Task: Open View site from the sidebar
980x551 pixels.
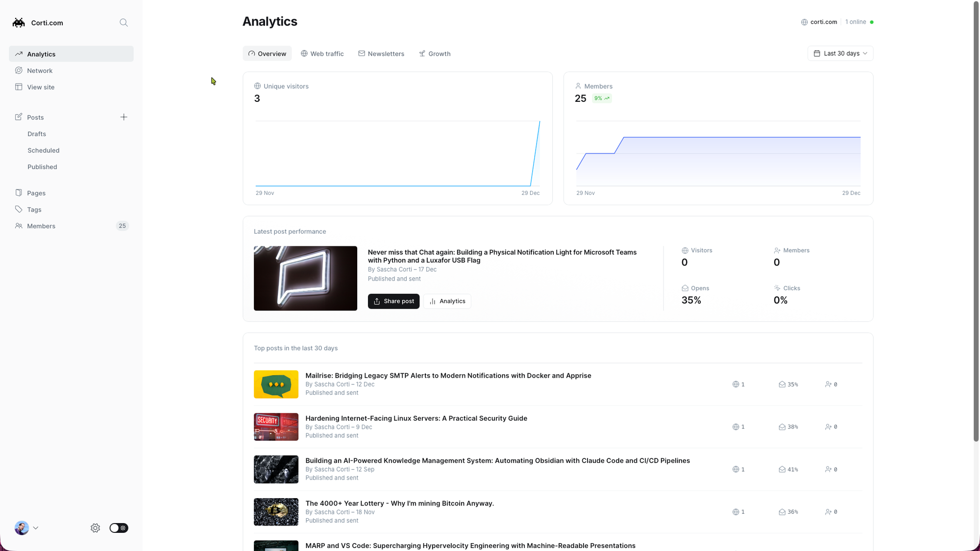Action: pyautogui.click(x=41, y=87)
